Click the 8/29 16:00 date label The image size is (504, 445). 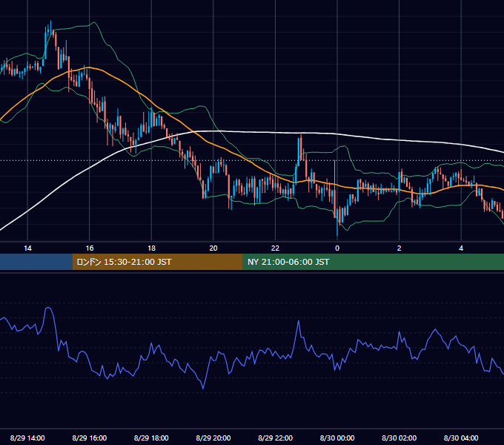tap(90, 438)
